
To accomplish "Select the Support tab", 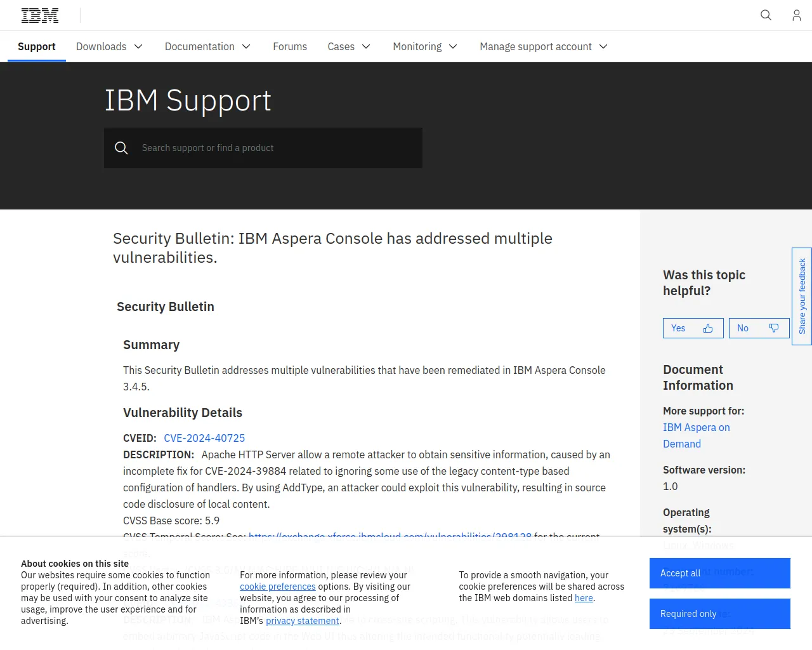I will [37, 46].
